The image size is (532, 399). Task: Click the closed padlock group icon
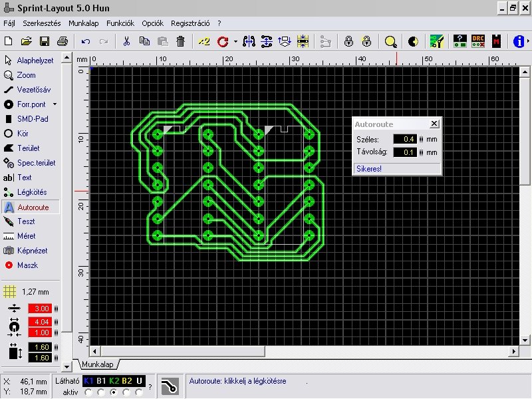pyautogui.click(x=348, y=41)
